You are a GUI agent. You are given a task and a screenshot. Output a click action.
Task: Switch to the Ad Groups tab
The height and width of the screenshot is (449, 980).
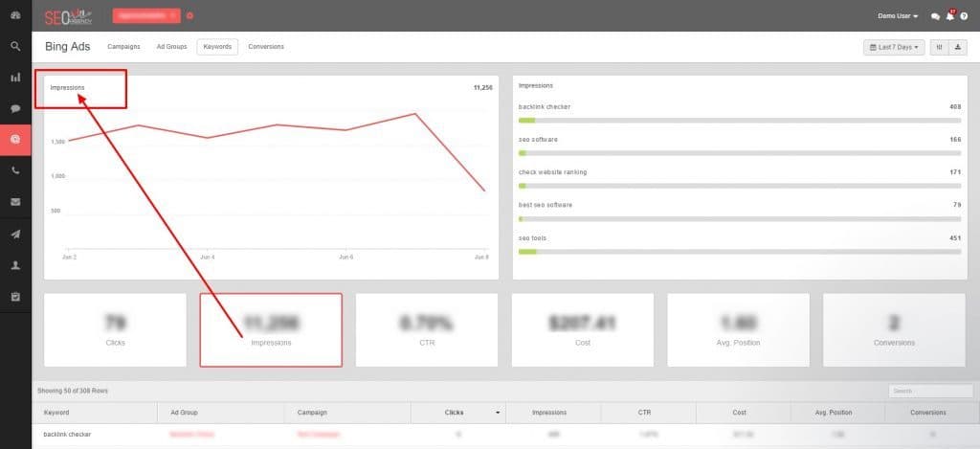click(x=171, y=47)
